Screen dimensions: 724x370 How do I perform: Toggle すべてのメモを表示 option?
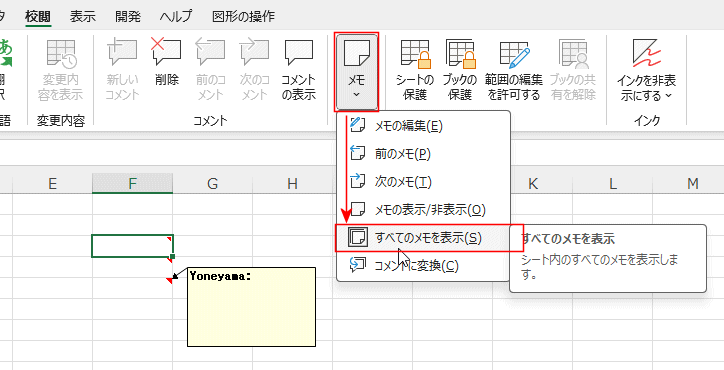423,238
